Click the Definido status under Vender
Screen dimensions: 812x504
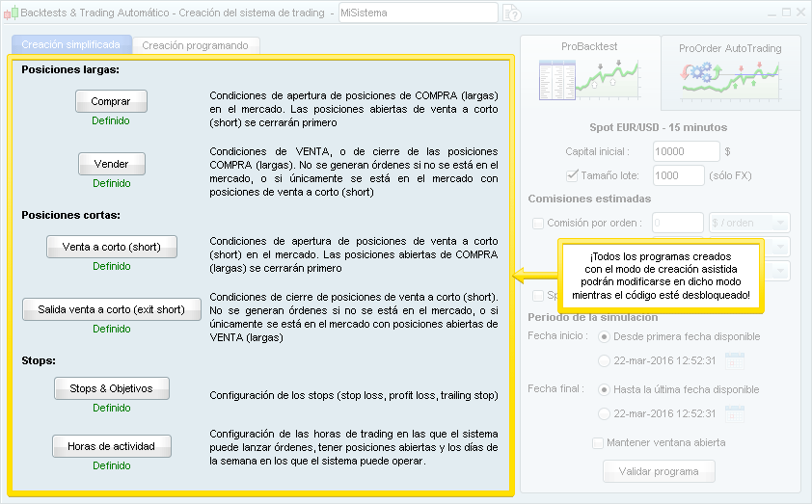[x=111, y=183]
